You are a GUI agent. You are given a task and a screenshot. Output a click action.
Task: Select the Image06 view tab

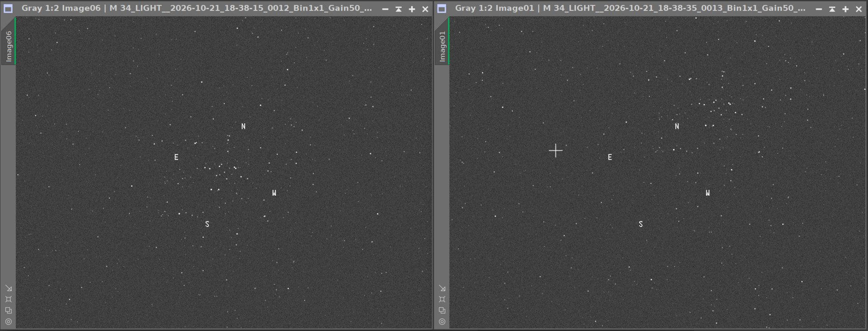click(x=9, y=41)
